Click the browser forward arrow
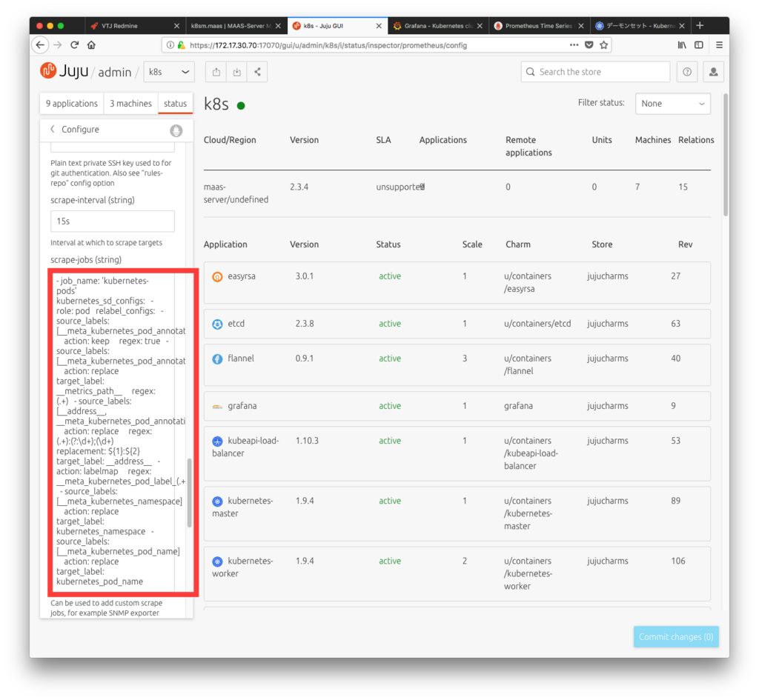Image resolution: width=759 pixels, height=700 pixels. [58, 45]
